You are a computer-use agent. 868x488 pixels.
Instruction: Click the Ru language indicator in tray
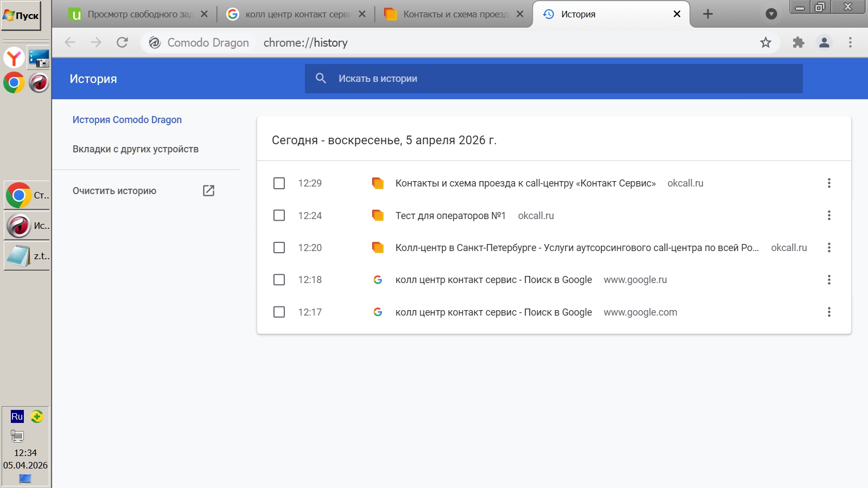pyautogui.click(x=17, y=416)
